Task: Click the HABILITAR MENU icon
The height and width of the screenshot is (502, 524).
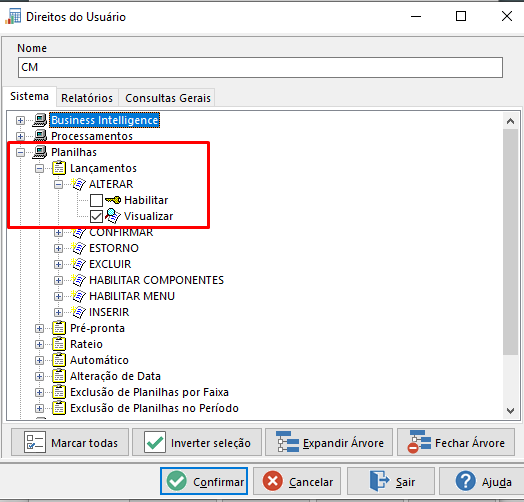Action: [x=79, y=296]
